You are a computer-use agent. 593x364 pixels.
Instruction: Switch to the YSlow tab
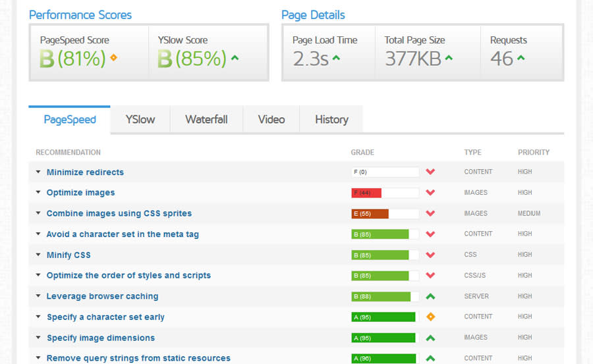(x=140, y=119)
